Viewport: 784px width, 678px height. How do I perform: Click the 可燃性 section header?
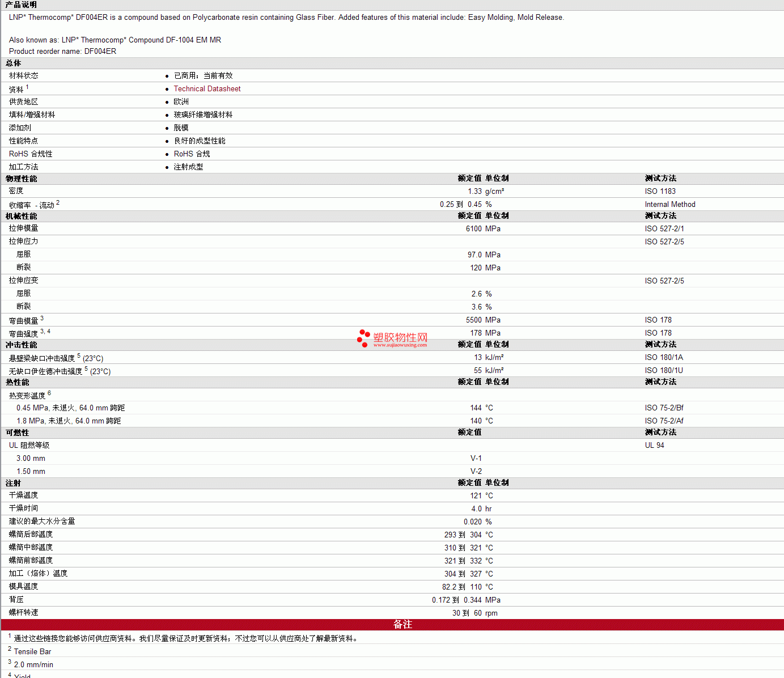[18, 433]
